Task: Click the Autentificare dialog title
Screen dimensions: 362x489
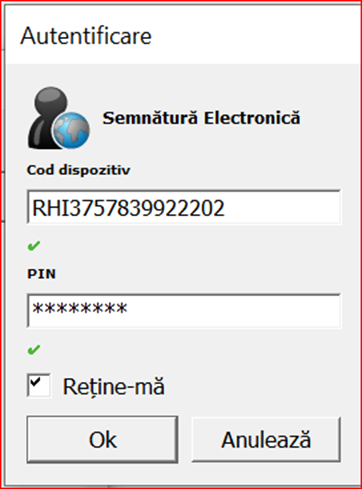Action: [86, 36]
